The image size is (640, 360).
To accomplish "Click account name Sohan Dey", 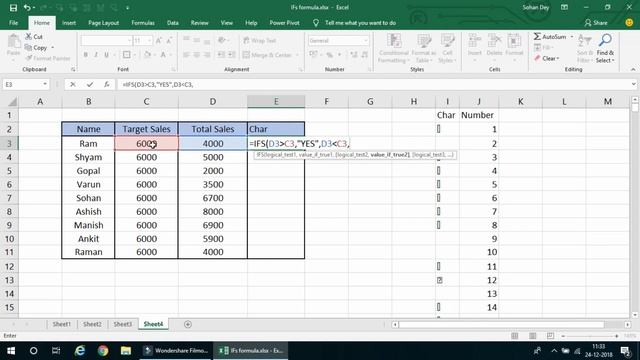I will [536, 7].
